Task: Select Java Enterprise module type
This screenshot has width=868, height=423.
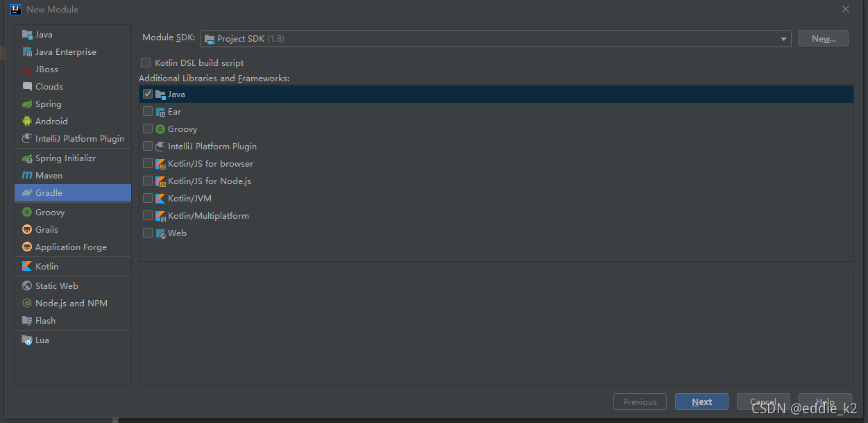Action: (x=73, y=52)
